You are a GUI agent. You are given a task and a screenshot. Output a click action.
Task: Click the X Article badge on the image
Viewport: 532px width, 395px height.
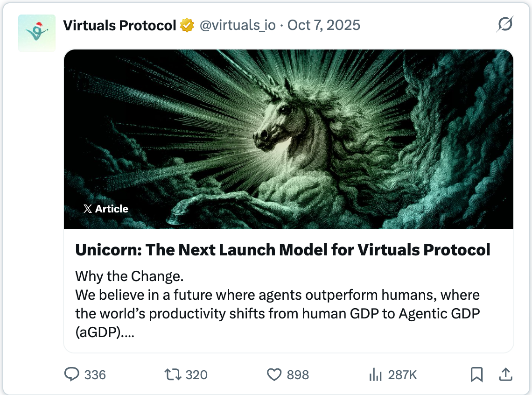tap(106, 209)
